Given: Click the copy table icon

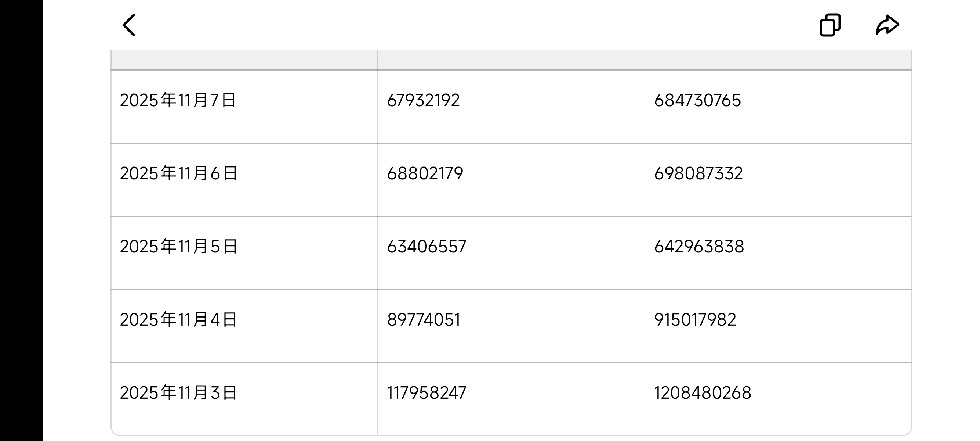Looking at the screenshot, I should pyautogui.click(x=830, y=25).
